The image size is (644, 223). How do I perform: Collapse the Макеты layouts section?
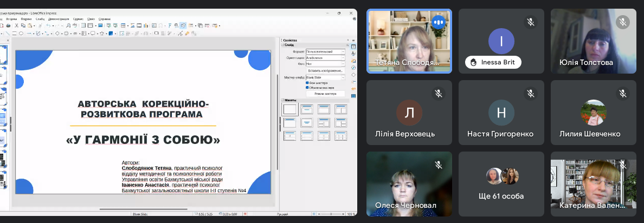pos(282,100)
